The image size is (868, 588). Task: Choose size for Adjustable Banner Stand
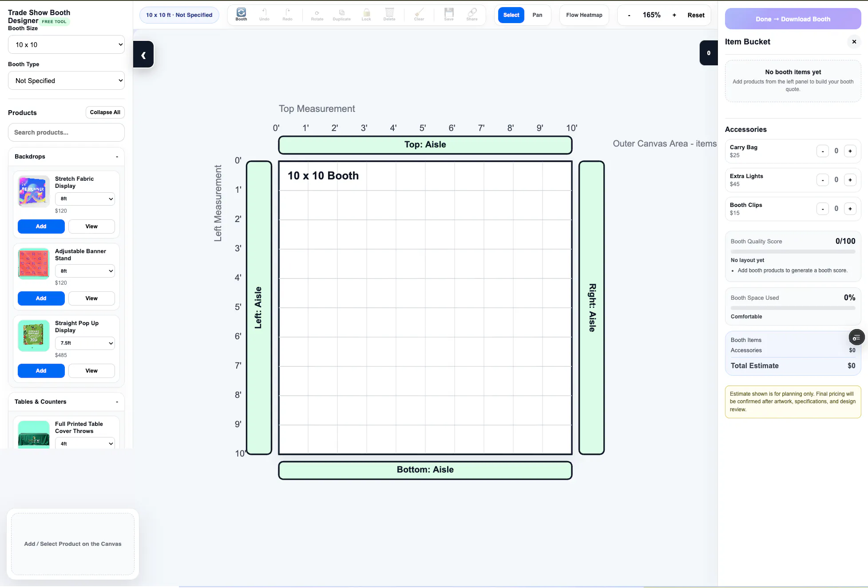click(85, 271)
